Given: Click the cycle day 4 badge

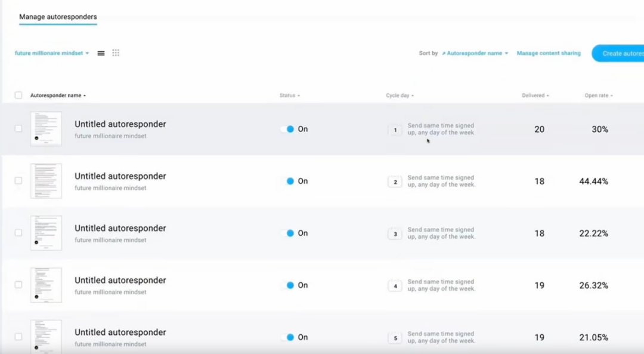Looking at the screenshot, I should [395, 286].
